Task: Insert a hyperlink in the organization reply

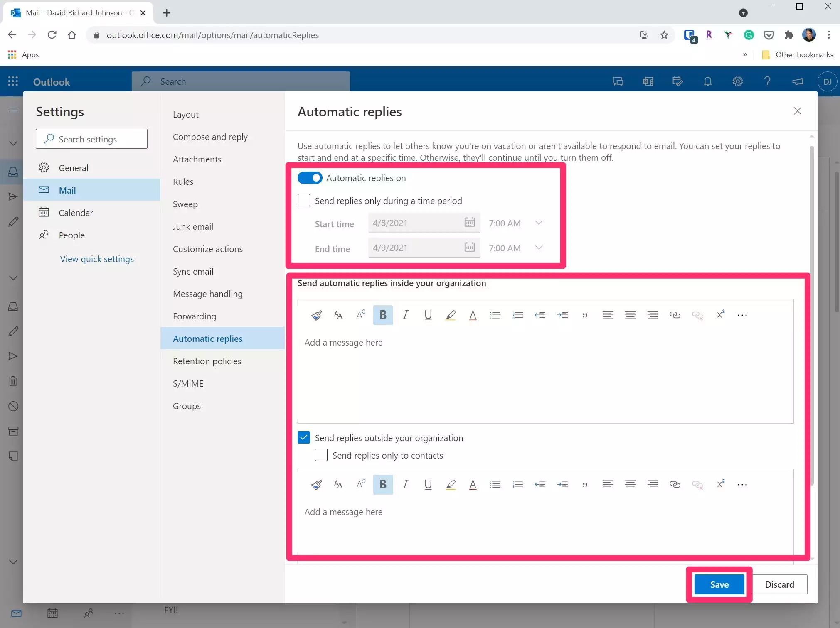Action: [675, 315]
